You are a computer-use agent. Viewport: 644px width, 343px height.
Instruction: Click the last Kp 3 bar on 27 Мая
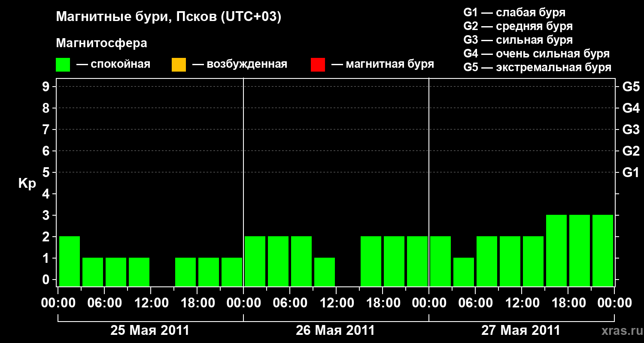(603, 250)
